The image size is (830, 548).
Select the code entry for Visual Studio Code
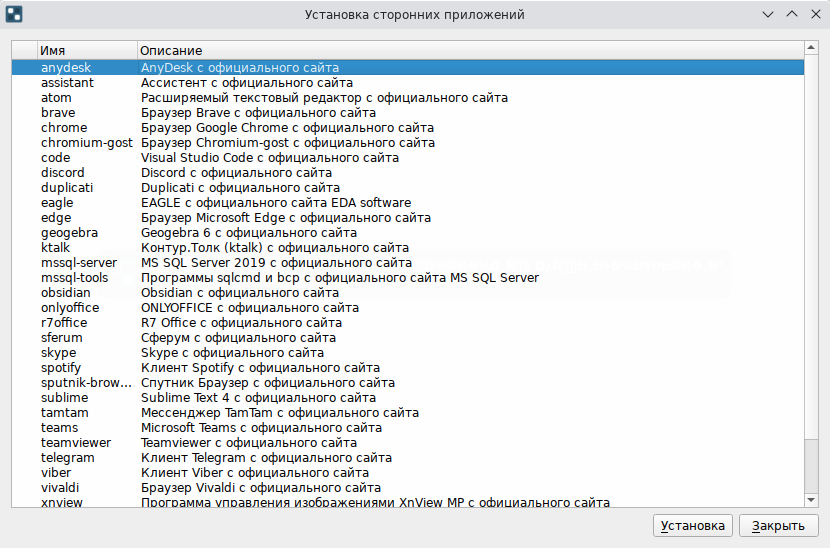point(408,157)
